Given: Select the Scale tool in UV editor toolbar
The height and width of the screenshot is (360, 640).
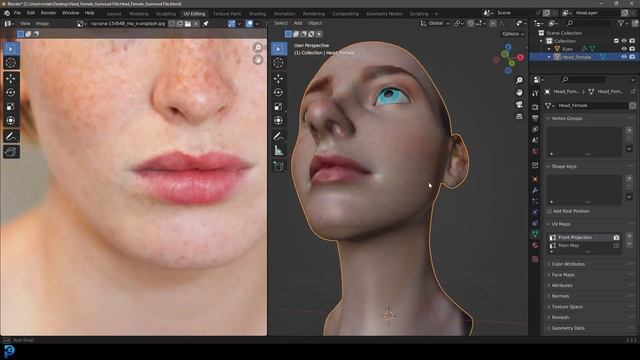Looking at the screenshot, I should [11, 107].
